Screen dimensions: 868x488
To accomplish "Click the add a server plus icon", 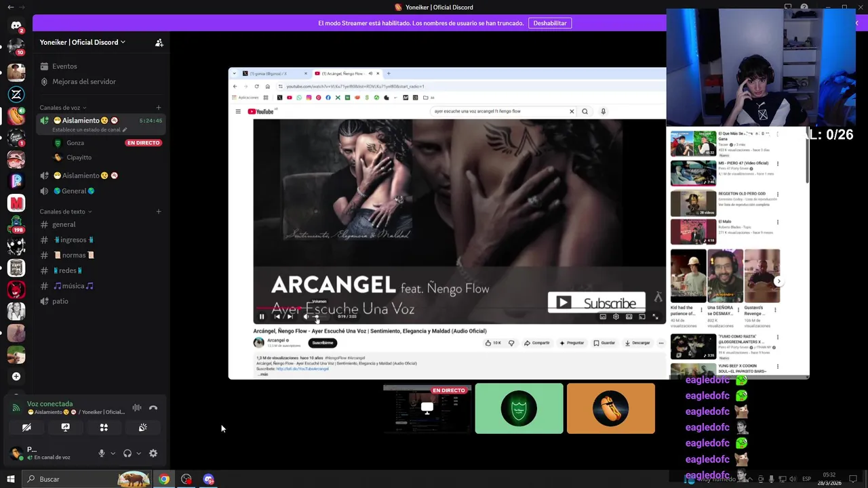I will coord(16,376).
